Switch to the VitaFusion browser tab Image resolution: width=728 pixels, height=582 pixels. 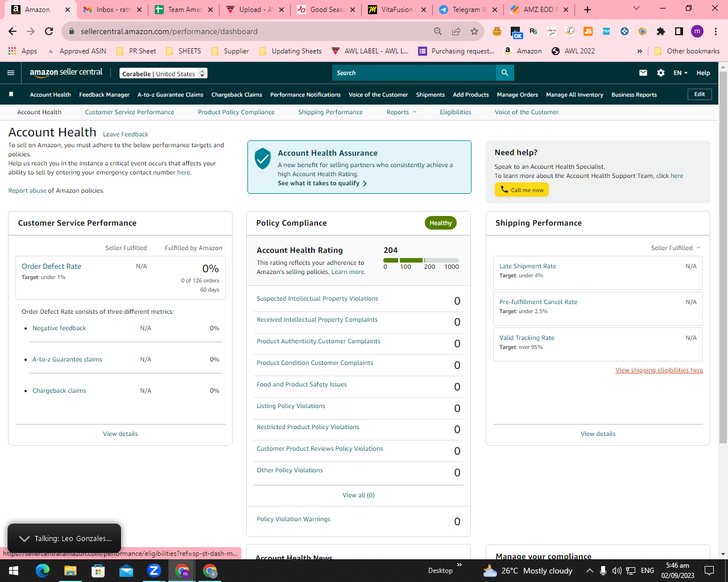click(396, 10)
